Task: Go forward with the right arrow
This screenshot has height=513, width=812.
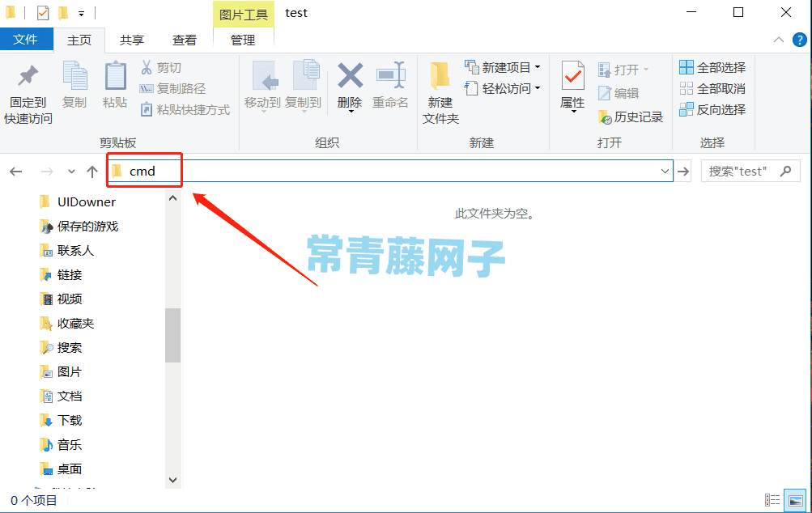Action: point(47,172)
